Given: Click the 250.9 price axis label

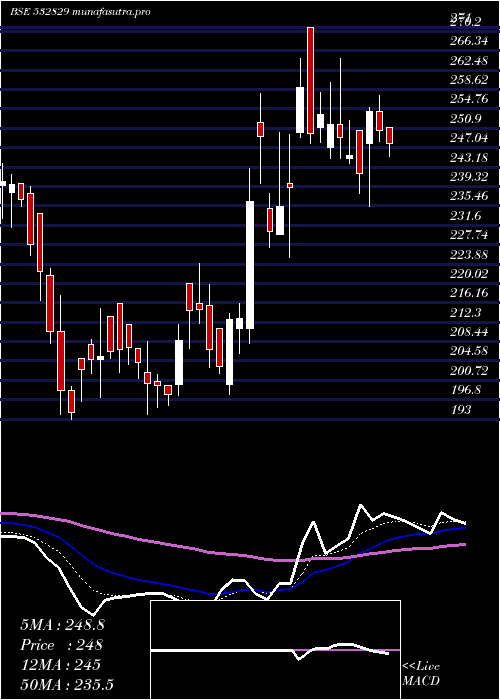Looking at the screenshot, I should click(x=465, y=119).
